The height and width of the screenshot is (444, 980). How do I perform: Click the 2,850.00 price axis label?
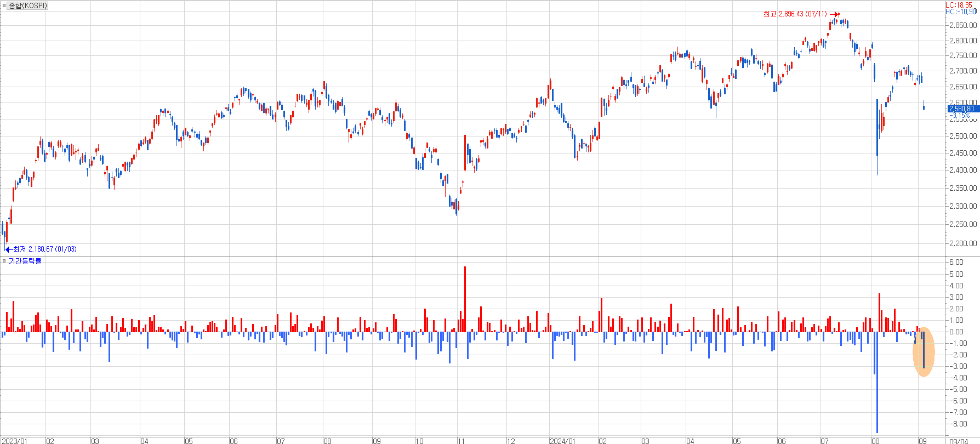(963, 25)
